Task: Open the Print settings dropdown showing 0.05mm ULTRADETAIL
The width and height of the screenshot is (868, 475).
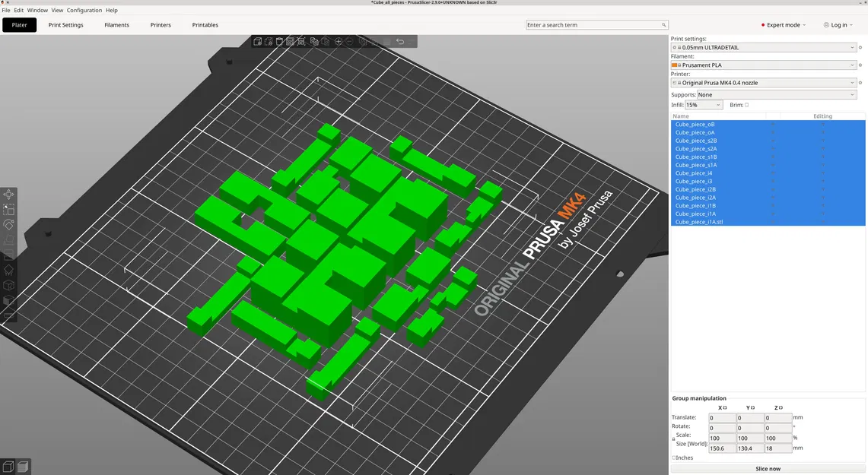Action: pyautogui.click(x=763, y=47)
